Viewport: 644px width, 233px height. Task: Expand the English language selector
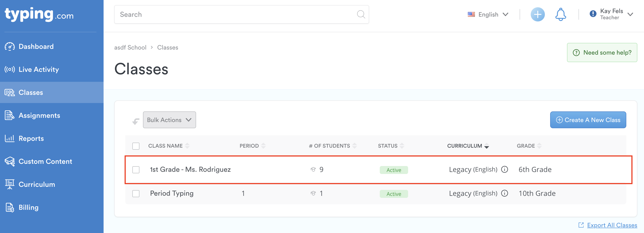pyautogui.click(x=488, y=15)
